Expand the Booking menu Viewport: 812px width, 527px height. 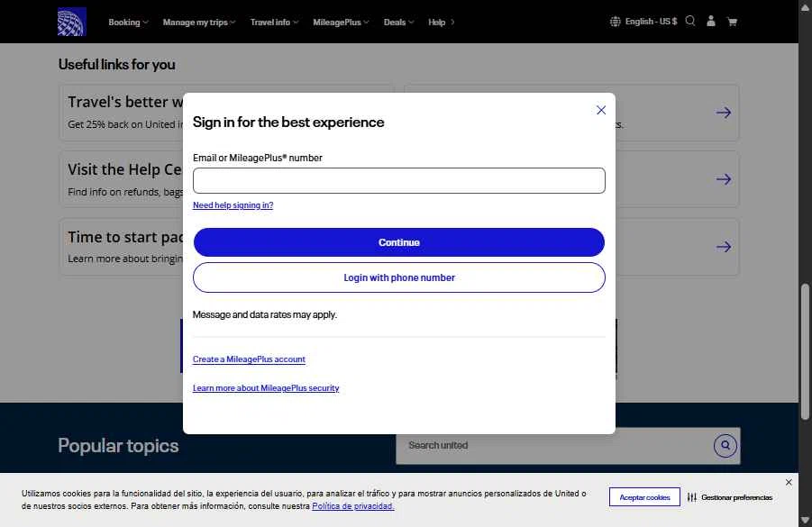[x=128, y=23]
